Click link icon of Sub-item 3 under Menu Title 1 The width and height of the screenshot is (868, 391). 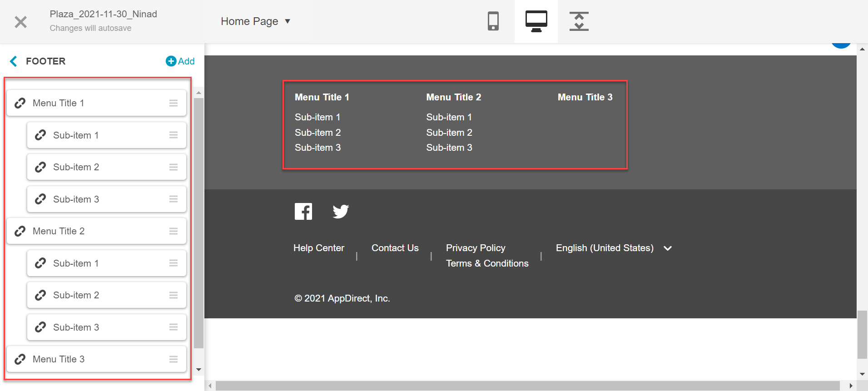pos(40,199)
